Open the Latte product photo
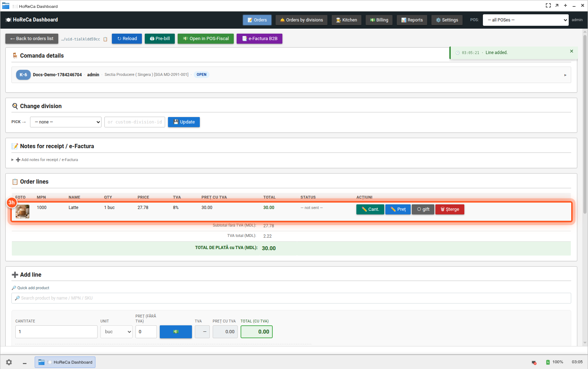Screen dimensions: 588x369 point(23,212)
